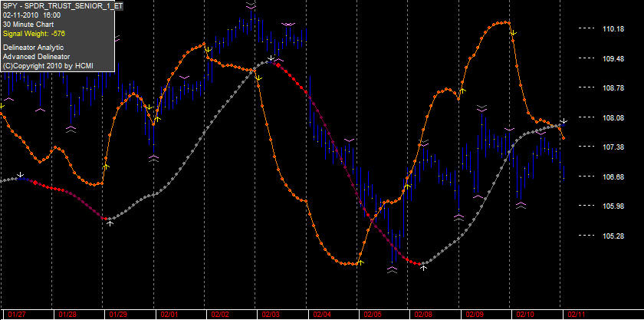The width and height of the screenshot is (644, 320).
Task: Click the yellow up arrow at the 02/05 orange trough
Action: [x=360, y=262]
